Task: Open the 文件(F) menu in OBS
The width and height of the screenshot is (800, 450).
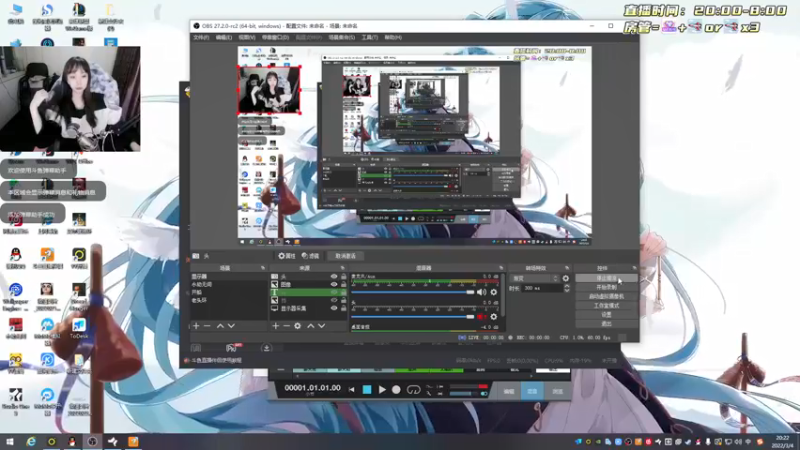Action: click(x=202, y=38)
